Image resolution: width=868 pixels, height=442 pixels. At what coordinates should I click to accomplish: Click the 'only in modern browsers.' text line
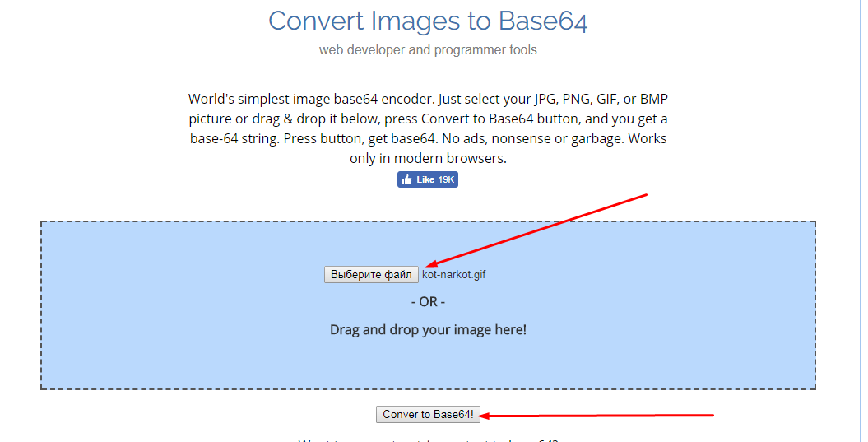428,159
